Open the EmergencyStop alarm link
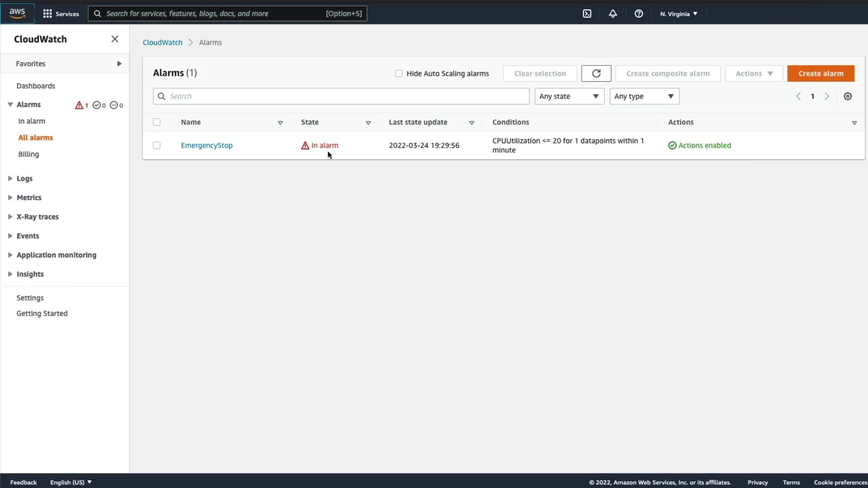This screenshot has height=488, width=868. click(207, 145)
